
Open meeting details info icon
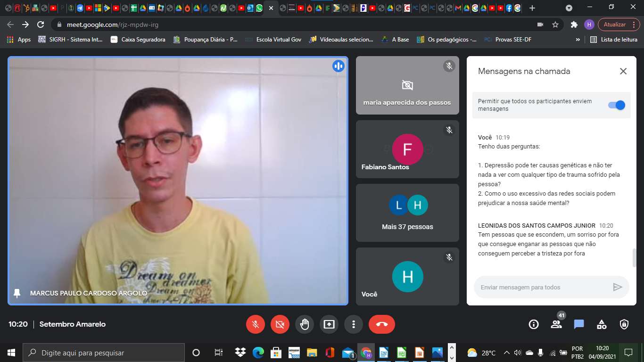coord(534,324)
